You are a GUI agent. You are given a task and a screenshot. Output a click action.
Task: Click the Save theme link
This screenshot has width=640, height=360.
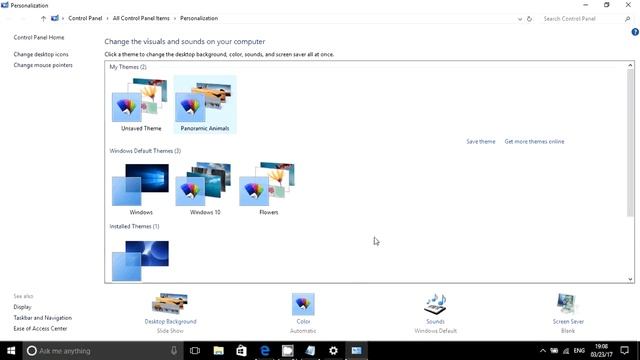480,142
